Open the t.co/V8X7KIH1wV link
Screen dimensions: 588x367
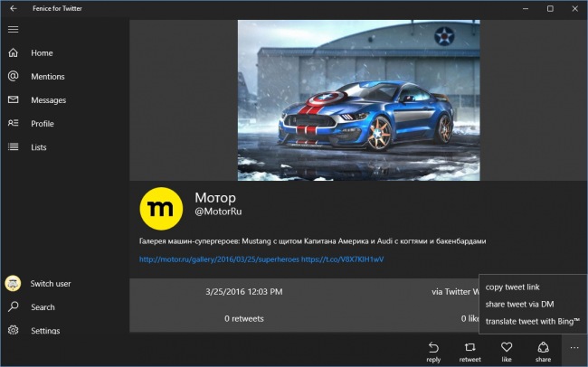click(342, 259)
